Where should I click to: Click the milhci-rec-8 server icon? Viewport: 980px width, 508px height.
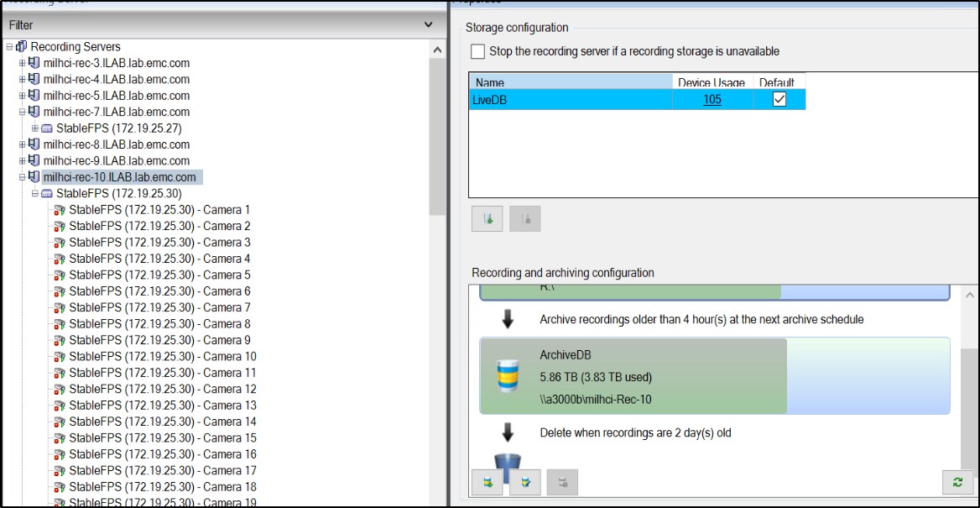tap(34, 144)
